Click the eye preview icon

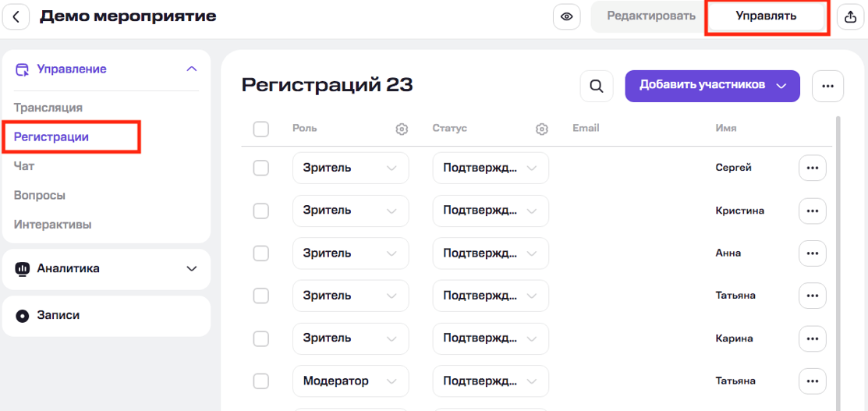pyautogui.click(x=566, y=16)
